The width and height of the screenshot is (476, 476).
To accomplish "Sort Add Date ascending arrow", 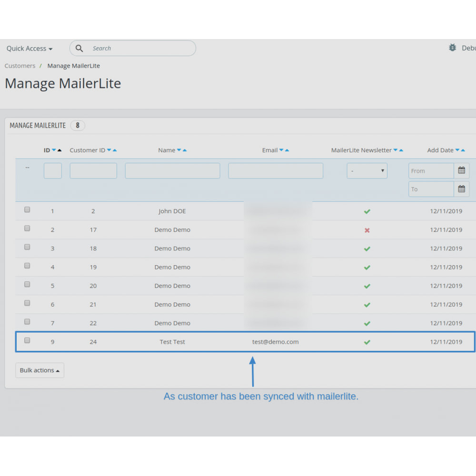I will tap(463, 150).
